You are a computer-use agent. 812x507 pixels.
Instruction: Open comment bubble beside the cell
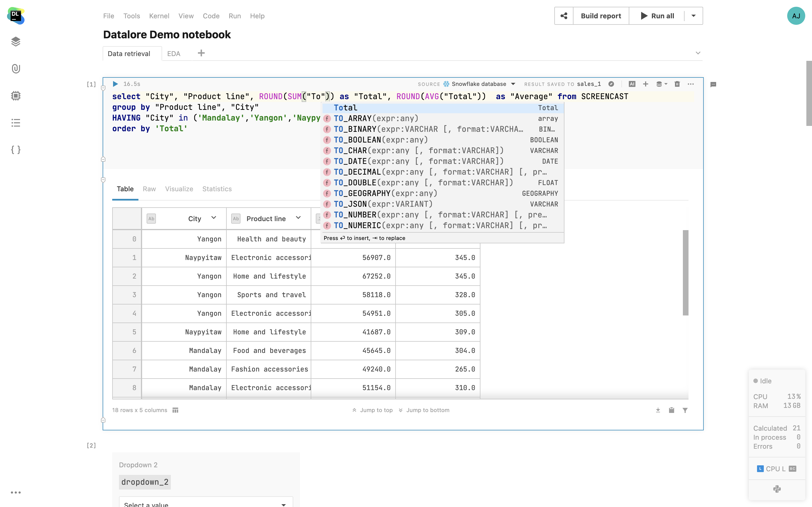point(713,84)
